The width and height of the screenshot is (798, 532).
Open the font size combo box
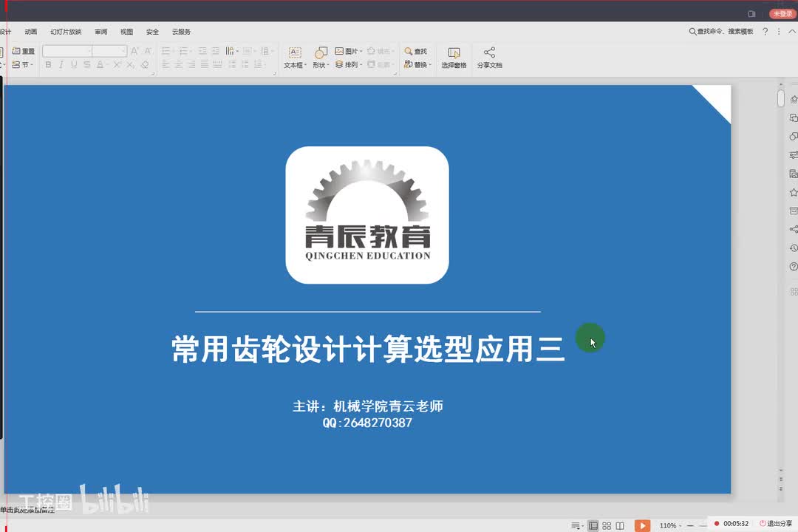(109, 51)
